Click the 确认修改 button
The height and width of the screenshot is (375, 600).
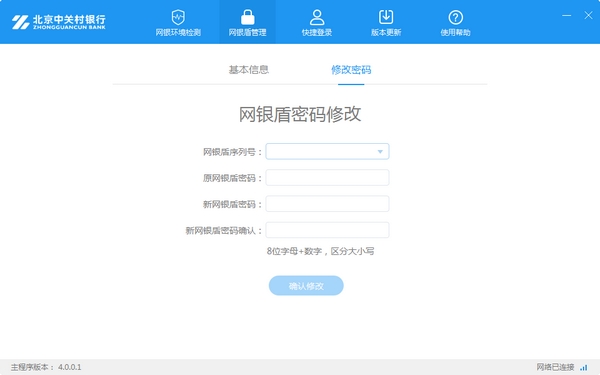pyautogui.click(x=306, y=285)
